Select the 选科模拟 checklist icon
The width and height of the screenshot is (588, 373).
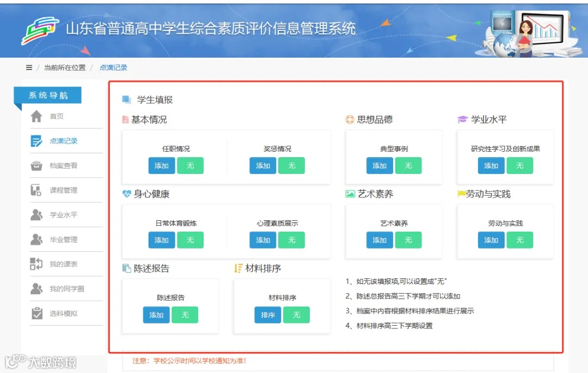(x=35, y=313)
